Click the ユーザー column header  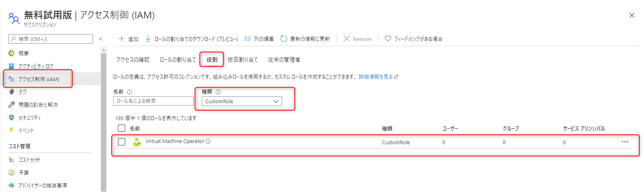(x=450, y=129)
